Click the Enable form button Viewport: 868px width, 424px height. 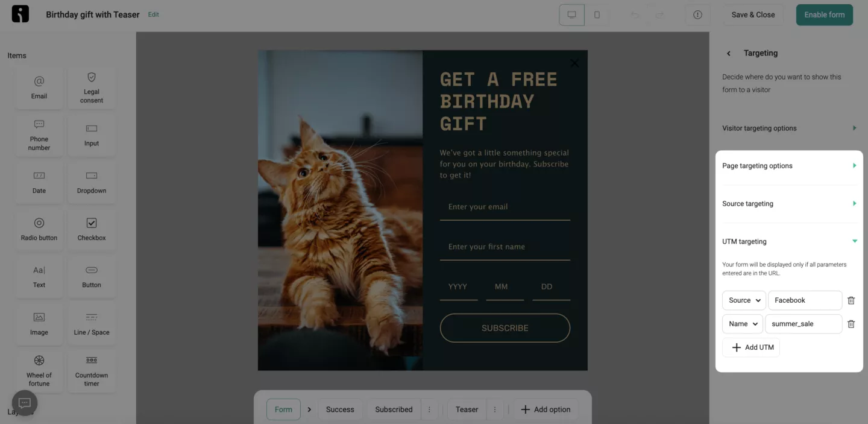coord(824,15)
